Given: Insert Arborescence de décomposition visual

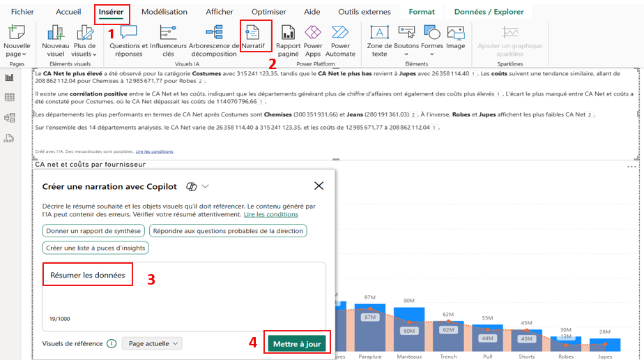Looking at the screenshot, I should tap(213, 40).
